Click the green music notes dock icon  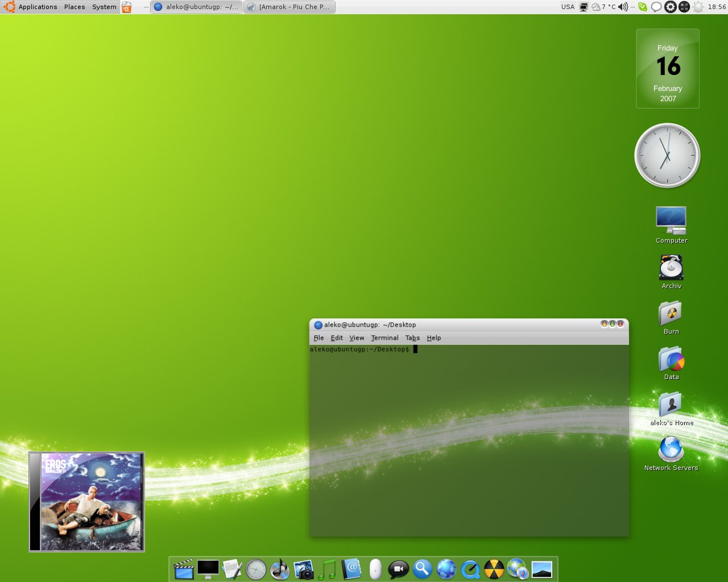(328, 569)
